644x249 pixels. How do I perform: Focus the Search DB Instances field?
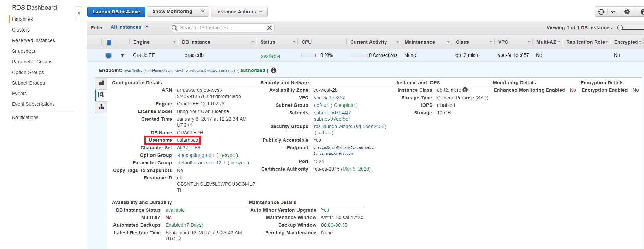click(222, 28)
